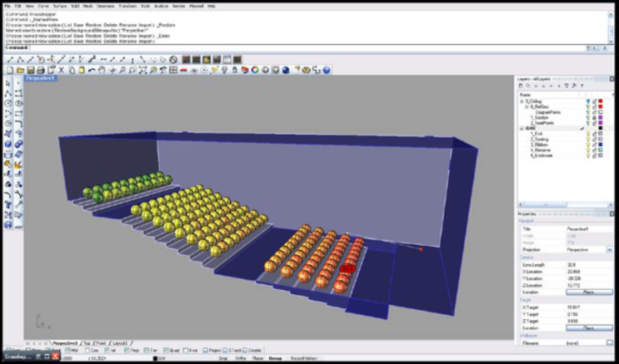Click the New Layer icon in Layers panel
Image resolution: width=619 pixels, height=364 pixels.
[521, 86]
